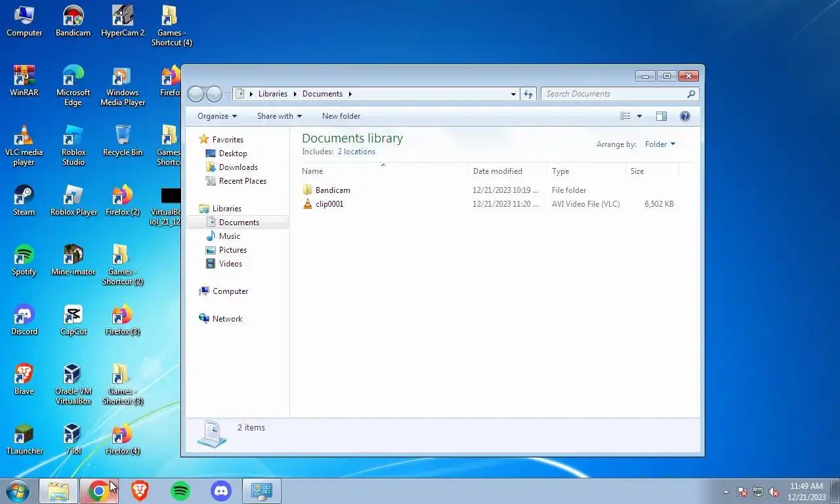Select the Computer desktop icon
Image resolution: width=840 pixels, height=504 pixels.
(24, 21)
